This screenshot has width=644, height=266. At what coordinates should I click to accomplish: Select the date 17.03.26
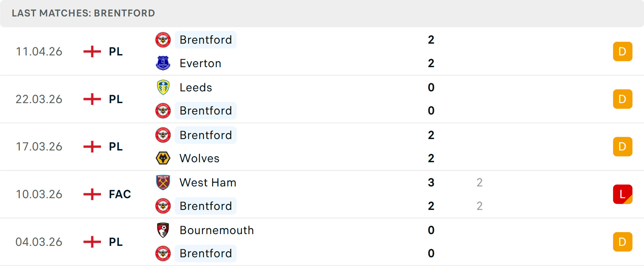pos(39,146)
